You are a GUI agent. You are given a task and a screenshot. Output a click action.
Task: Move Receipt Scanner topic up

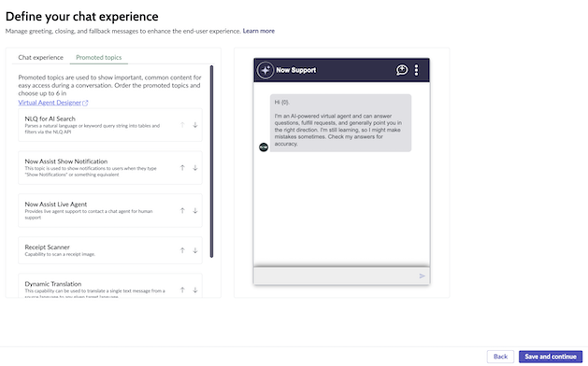click(182, 250)
